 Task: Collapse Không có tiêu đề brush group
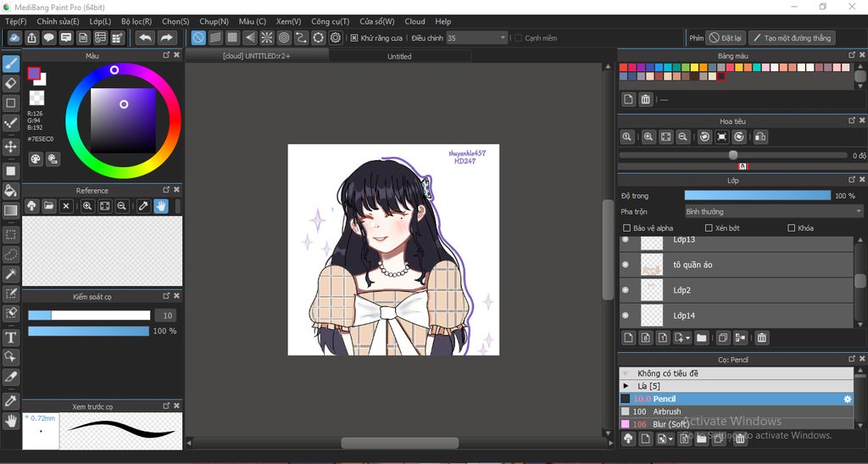pyautogui.click(x=626, y=373)
